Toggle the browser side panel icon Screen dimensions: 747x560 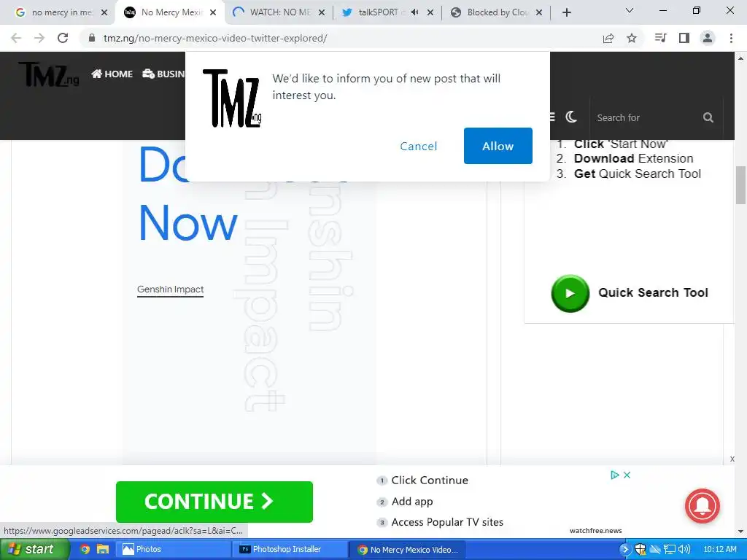(684, 38)
